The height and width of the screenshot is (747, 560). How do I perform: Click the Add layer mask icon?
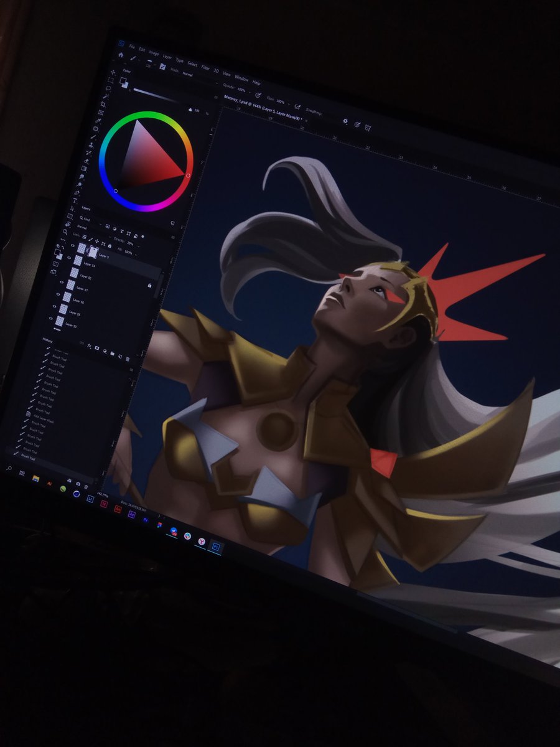pos(96,348)
